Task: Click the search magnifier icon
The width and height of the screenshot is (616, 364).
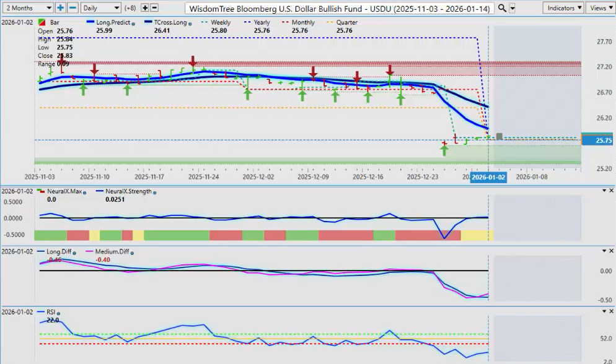Action: coord(503,8)
